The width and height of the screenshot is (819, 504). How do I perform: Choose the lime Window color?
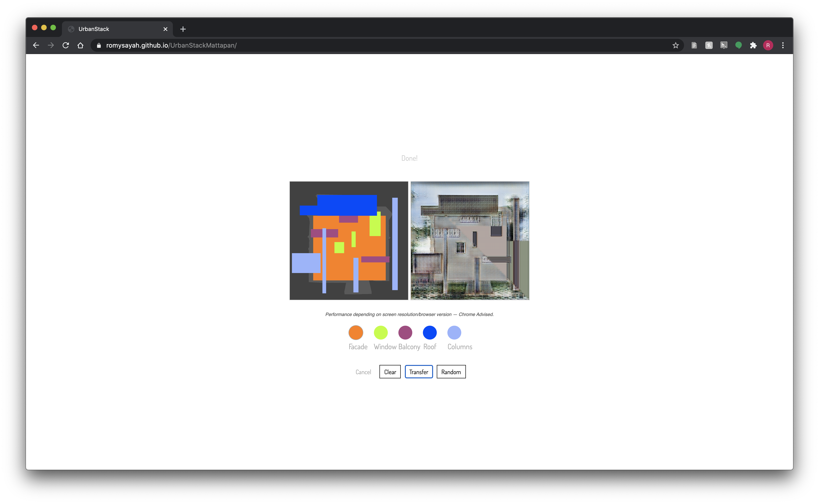point(380,333)
